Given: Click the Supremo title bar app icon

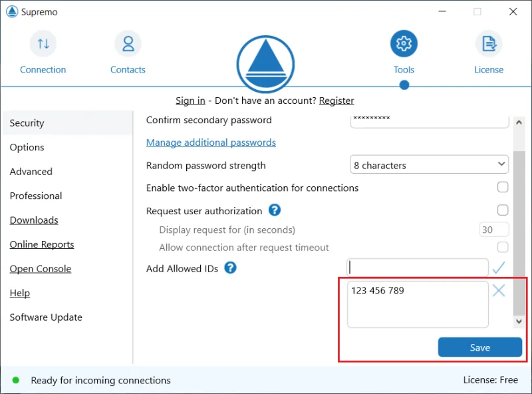Looking at the screenshot, I should coord(12,11).
